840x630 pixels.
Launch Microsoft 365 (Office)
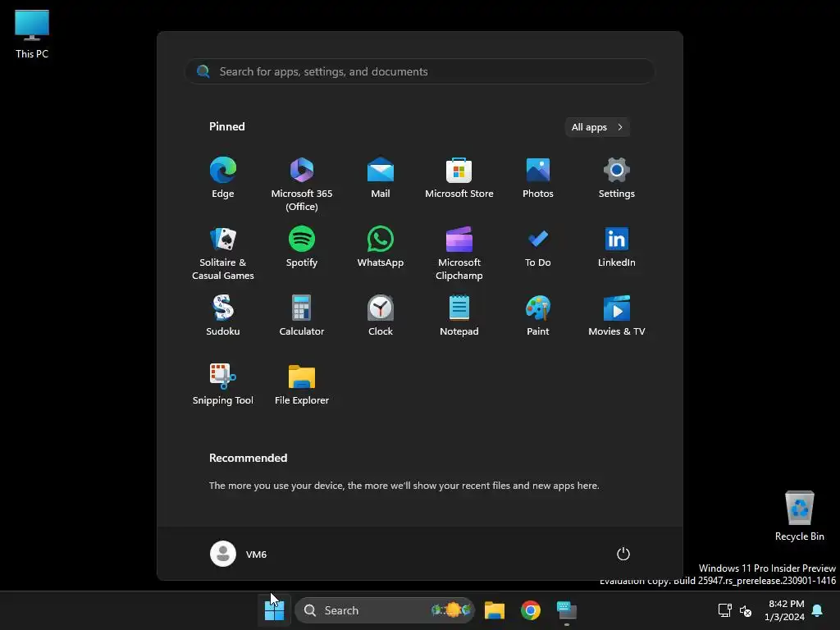tap(302, 184)
